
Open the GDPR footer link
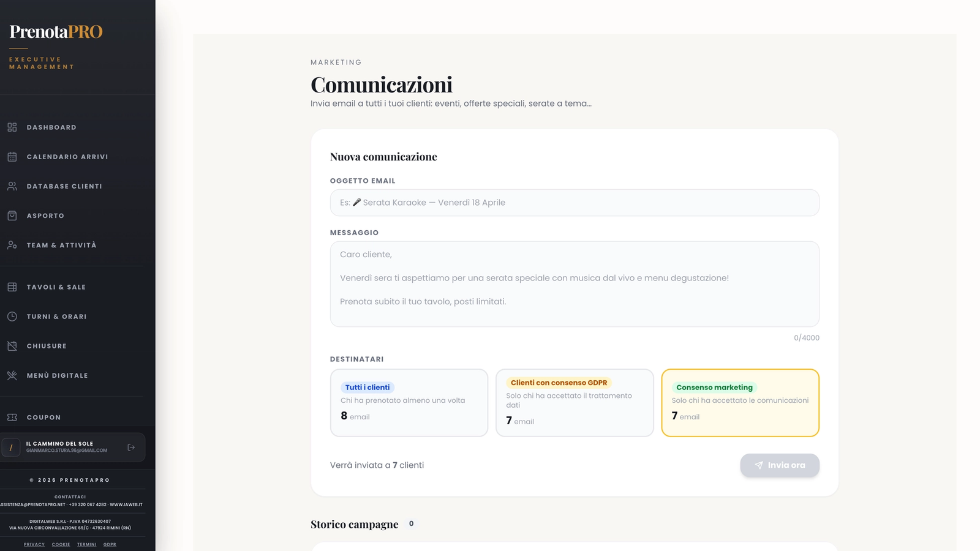[110, 544]
